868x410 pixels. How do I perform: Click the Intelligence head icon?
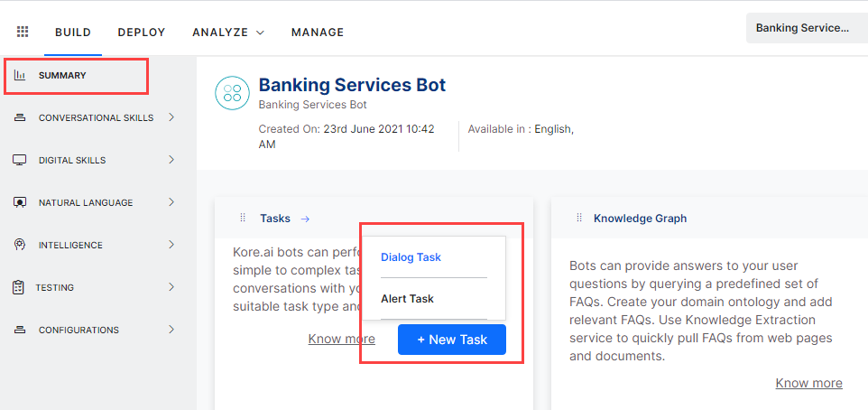click(x=19, y=245)
